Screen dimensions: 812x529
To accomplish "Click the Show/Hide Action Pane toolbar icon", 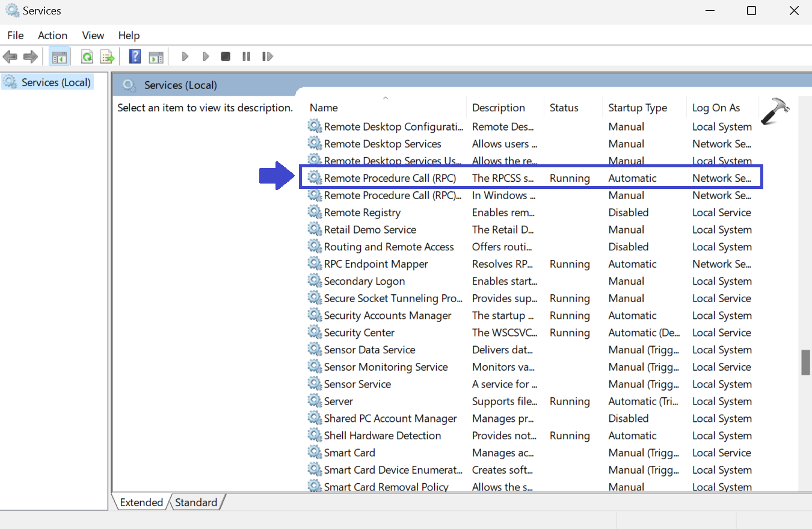I will 156,57.
